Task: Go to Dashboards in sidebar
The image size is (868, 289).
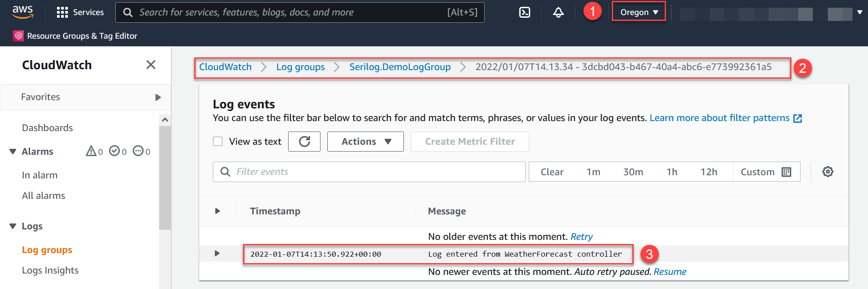Action: (47, 128)
